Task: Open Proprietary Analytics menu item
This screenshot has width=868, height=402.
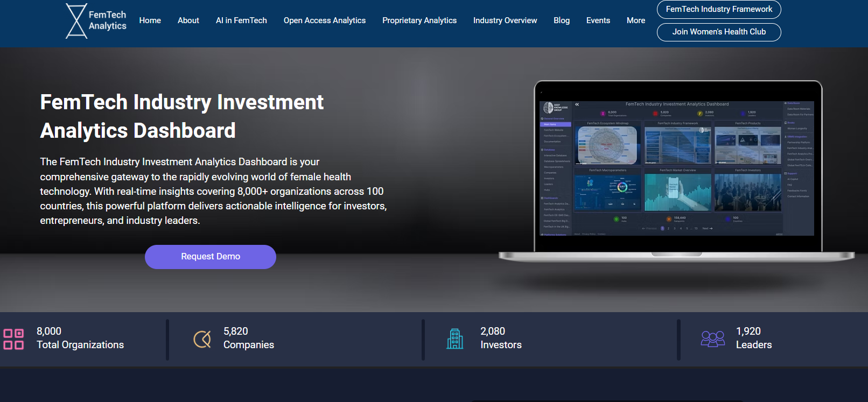Action: click(x=419, y=20)
